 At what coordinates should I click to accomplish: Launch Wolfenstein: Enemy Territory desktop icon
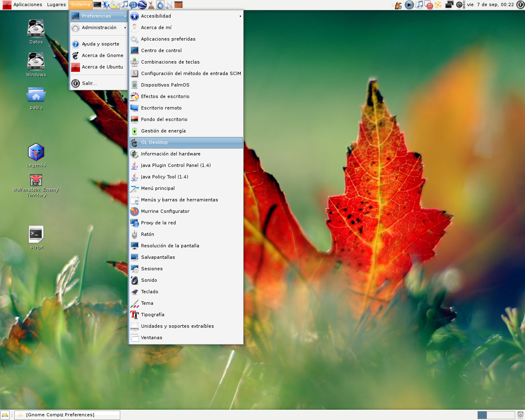coord(36,186)
